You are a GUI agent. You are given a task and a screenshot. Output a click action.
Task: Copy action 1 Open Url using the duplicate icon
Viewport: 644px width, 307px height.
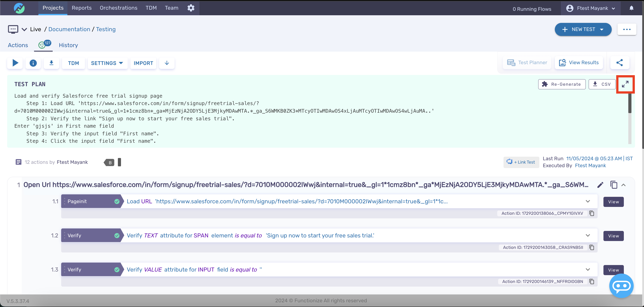click(x=614, y=185)
